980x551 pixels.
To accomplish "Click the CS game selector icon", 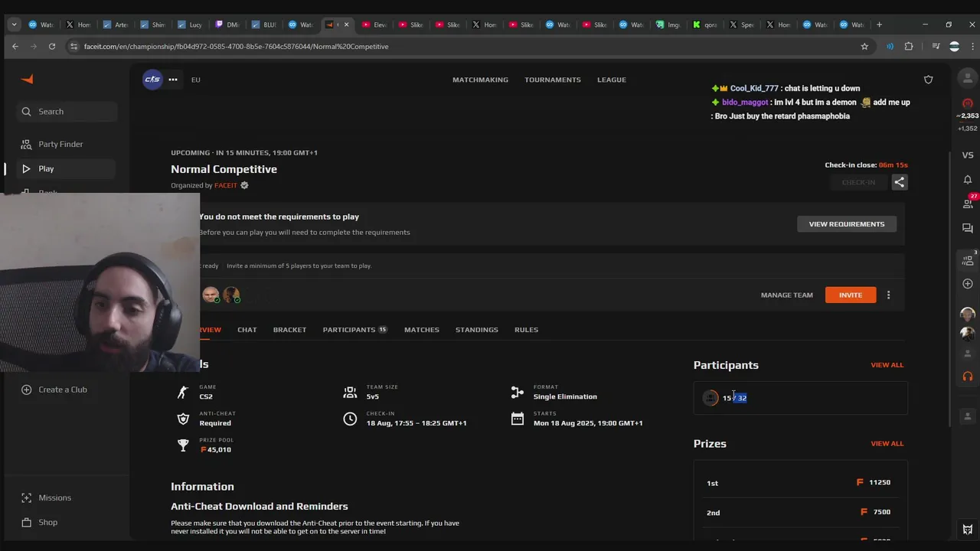I will (x=152, y=80).
